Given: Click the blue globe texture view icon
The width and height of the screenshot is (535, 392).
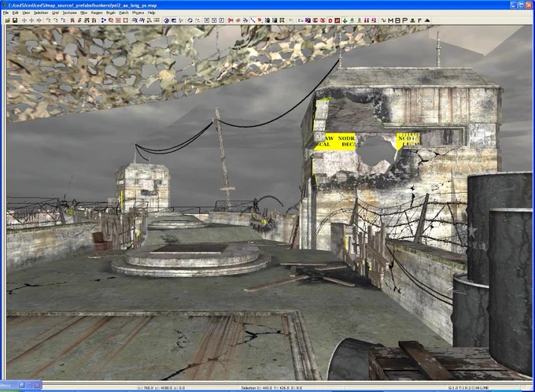Looking at the screenshot, I should point(166,20).
